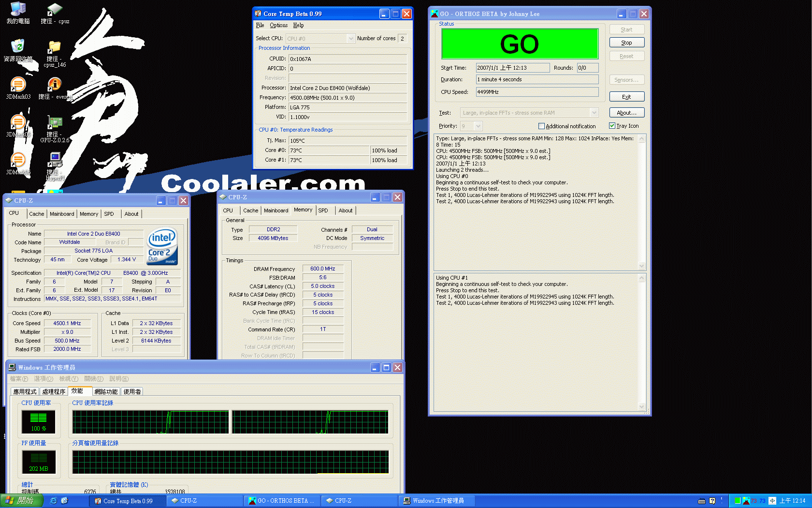
Task: Open the Help menu in Core Temp
Action: 298,25
